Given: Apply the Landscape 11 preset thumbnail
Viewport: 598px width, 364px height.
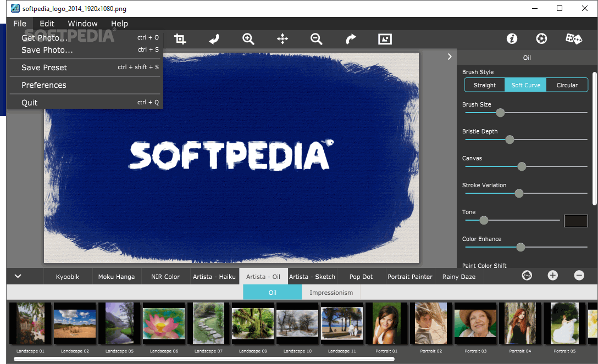Looking at the screenshot, I should (342, 323).
